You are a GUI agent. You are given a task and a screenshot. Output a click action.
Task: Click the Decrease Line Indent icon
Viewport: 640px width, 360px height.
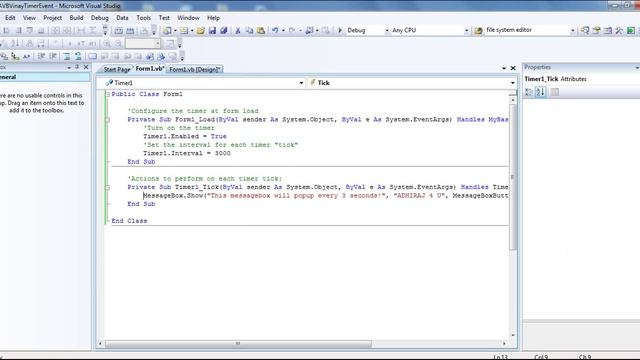point(41,56)
